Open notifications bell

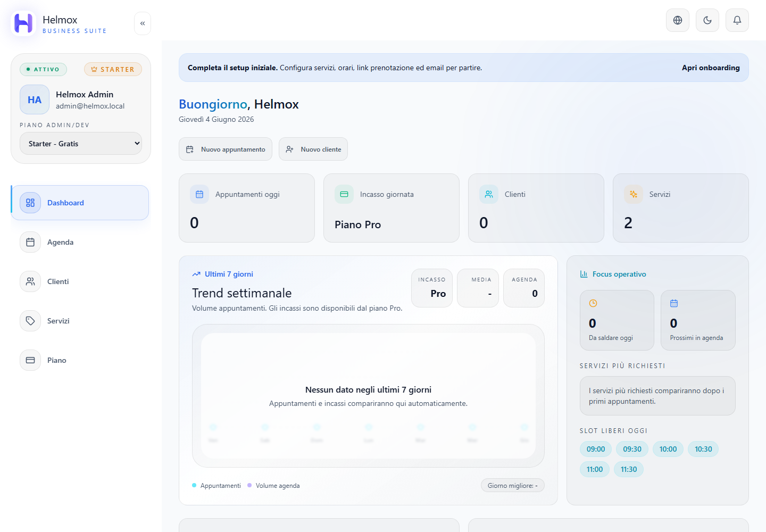pyautogui.click(x=737, y=20)
